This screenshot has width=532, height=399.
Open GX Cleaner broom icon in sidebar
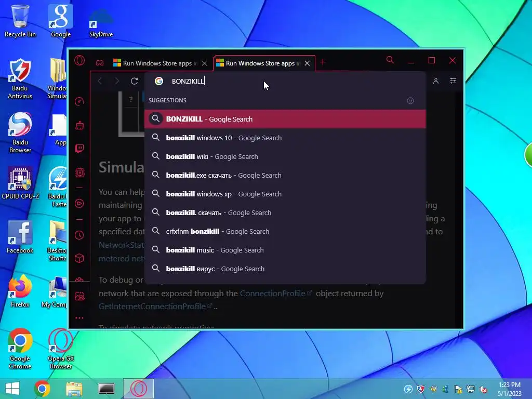click(79, 125)
